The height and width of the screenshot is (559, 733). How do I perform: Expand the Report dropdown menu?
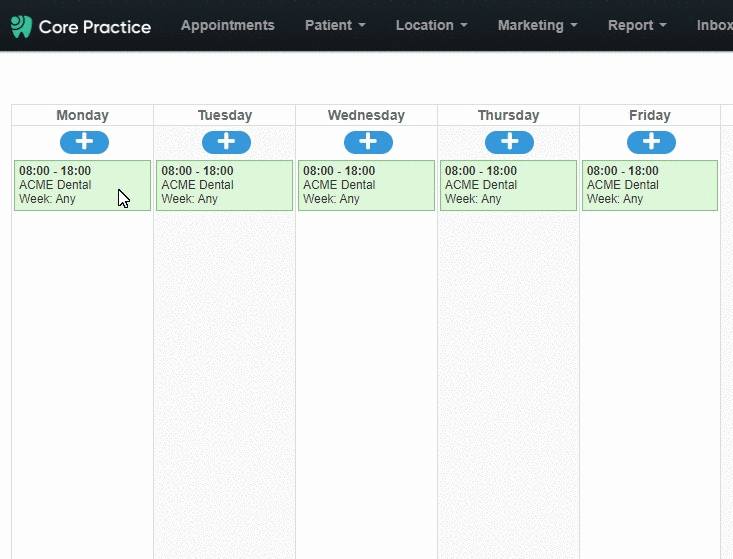click(x=637, y=25)
